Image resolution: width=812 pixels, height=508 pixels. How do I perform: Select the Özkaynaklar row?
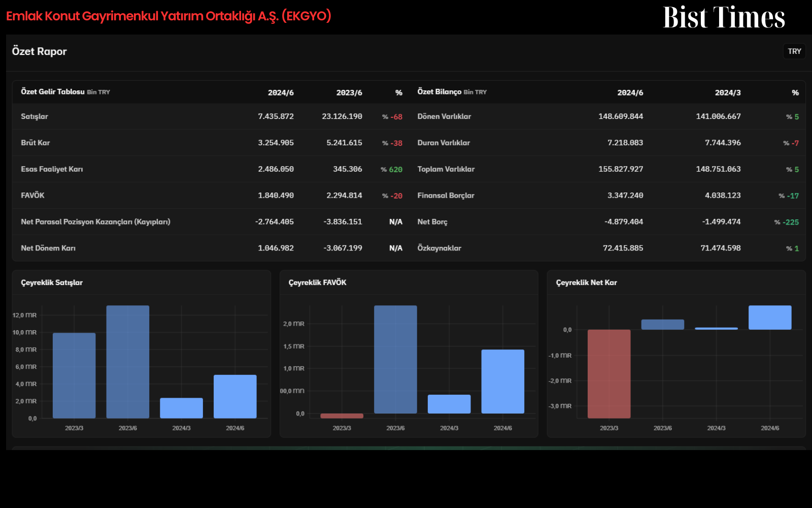(x=608, y=248)
